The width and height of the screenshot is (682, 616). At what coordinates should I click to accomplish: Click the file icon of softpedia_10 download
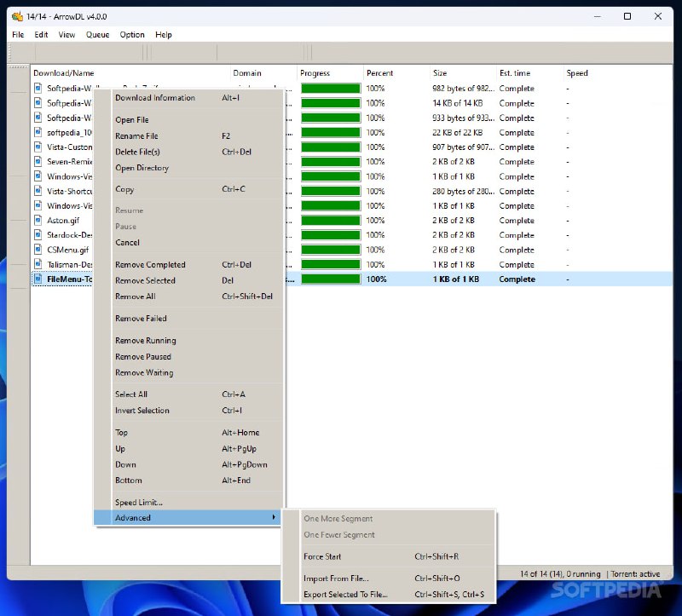[x=38, y=132]
